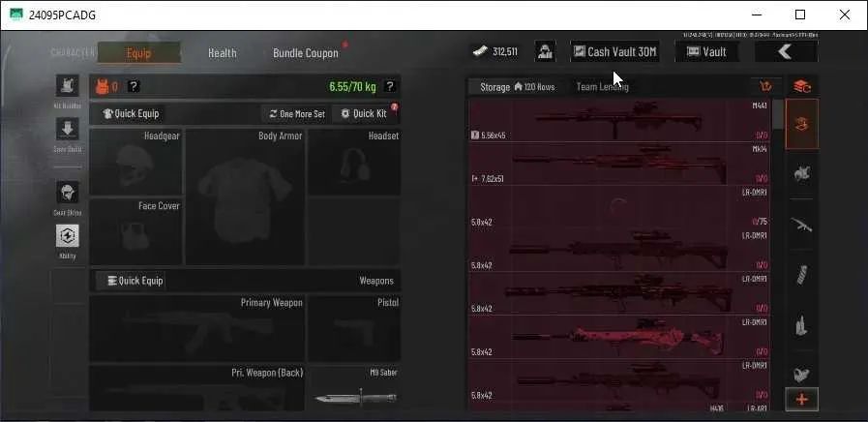Open the Bundle Coupon tab
This screenshot has height=422, width=868.
(306, 53)
